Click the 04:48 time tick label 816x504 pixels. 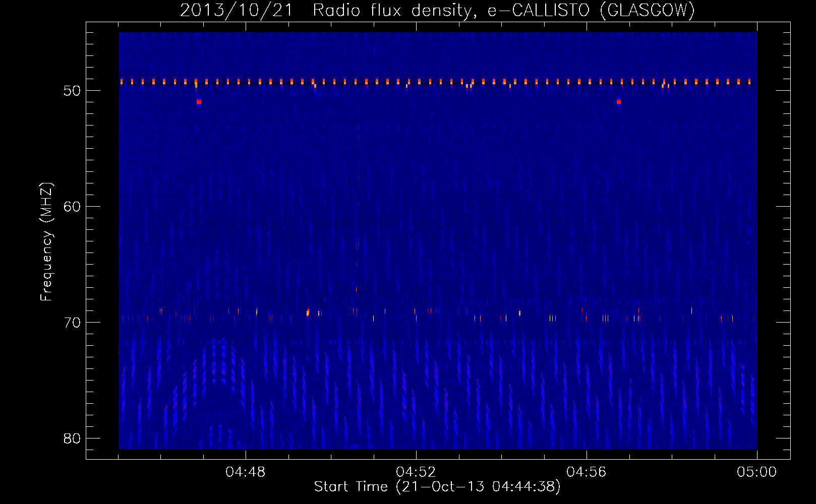[x=246, y=472]
